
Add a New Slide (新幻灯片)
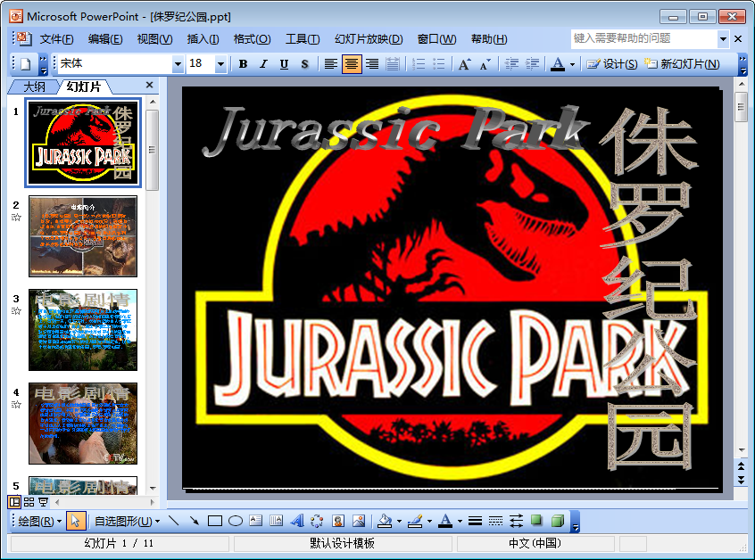coord(682,64)
